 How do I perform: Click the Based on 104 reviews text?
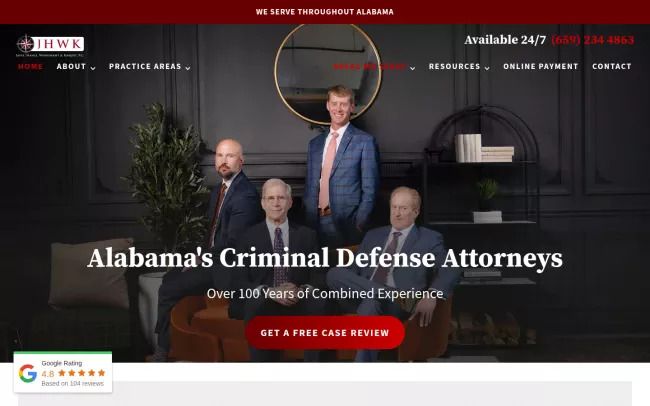coord(73,384)
